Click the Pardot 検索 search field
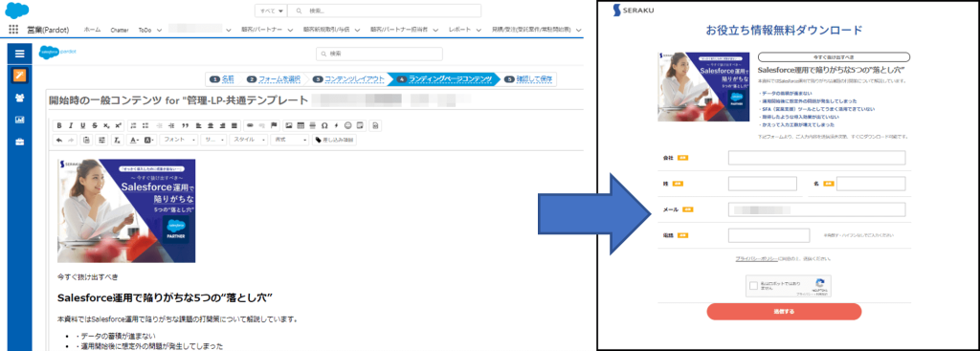This screenshot has width=980, height=351. [x=379, y=54]
